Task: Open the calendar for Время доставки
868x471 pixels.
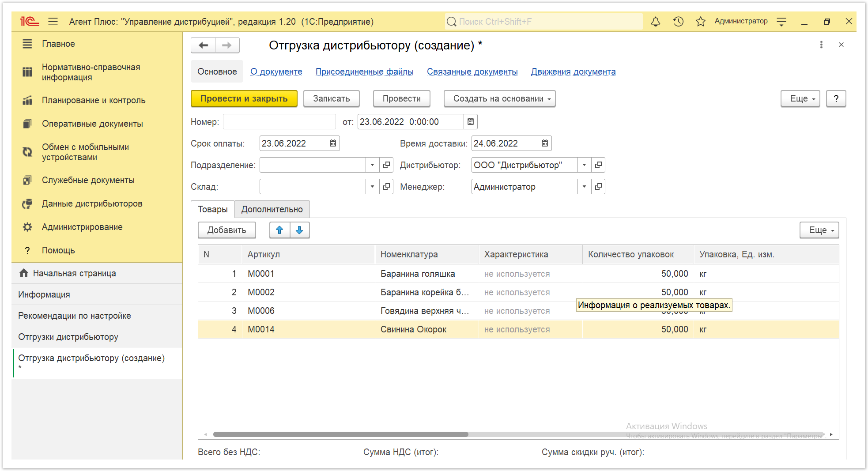Action: click(x=545, y=143)
